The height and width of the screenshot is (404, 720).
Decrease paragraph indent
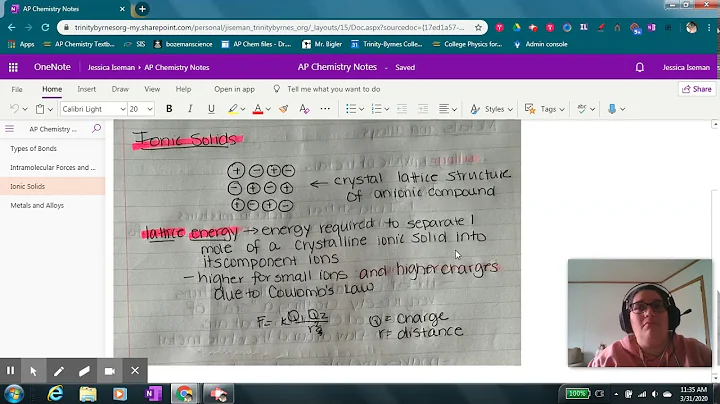point(402,109)
